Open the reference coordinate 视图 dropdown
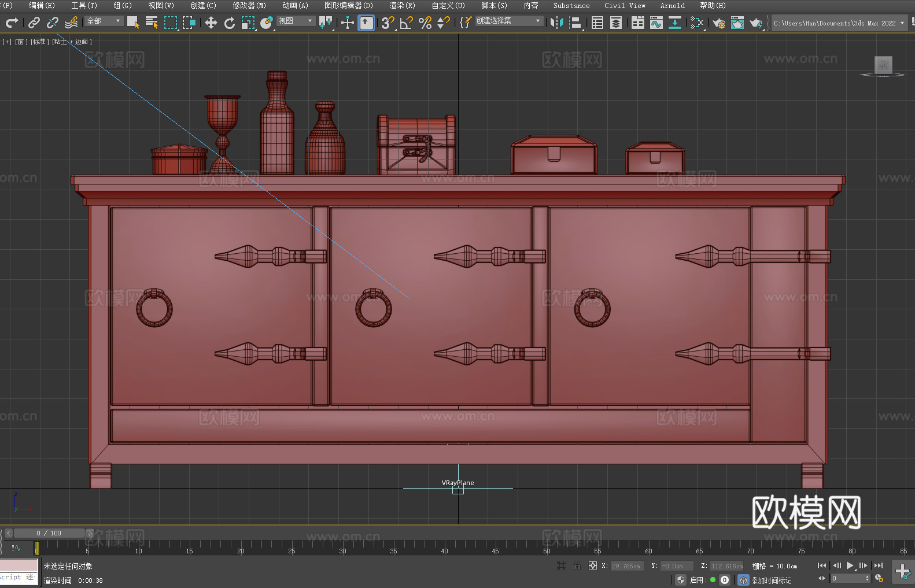 click(x=296, y=21)
